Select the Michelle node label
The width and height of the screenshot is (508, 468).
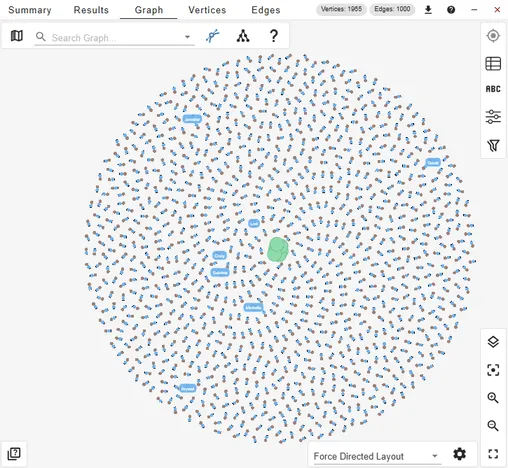pos(253,307)
